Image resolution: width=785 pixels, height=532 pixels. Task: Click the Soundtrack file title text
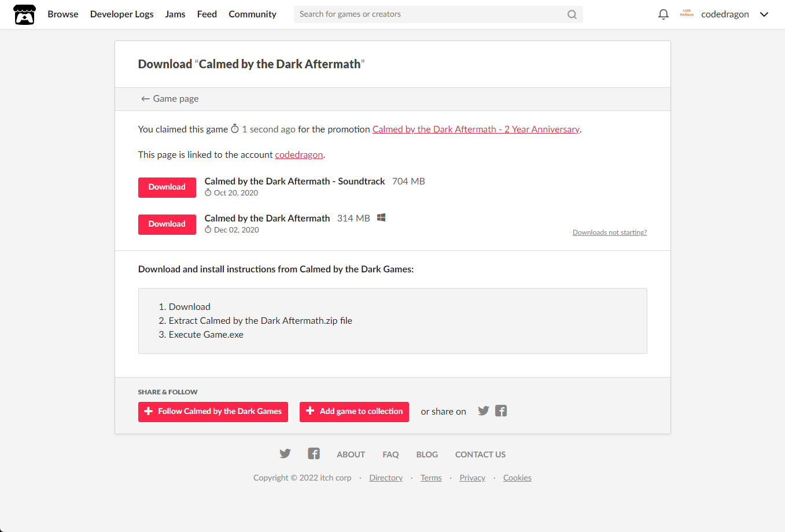pos(294,182)
